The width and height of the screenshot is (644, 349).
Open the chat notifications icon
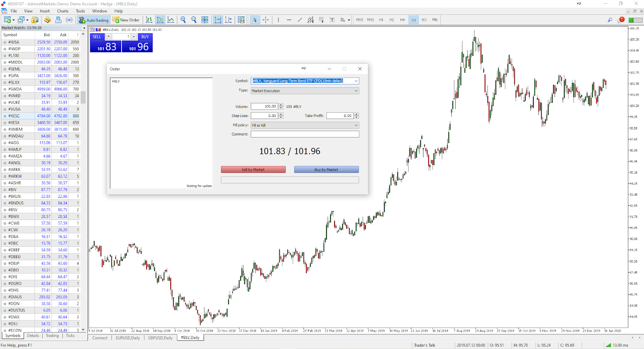(x=621, y=20)
